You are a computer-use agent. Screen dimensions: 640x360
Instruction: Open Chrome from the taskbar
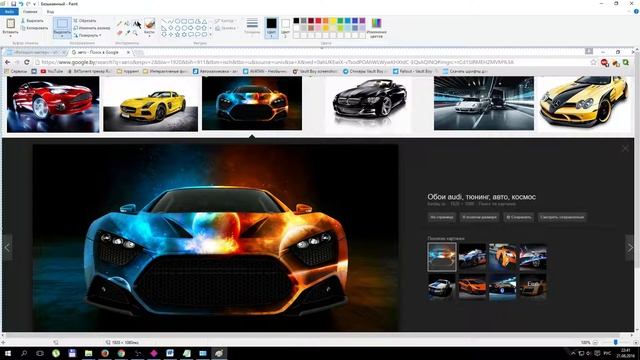(x=121, y=353)
